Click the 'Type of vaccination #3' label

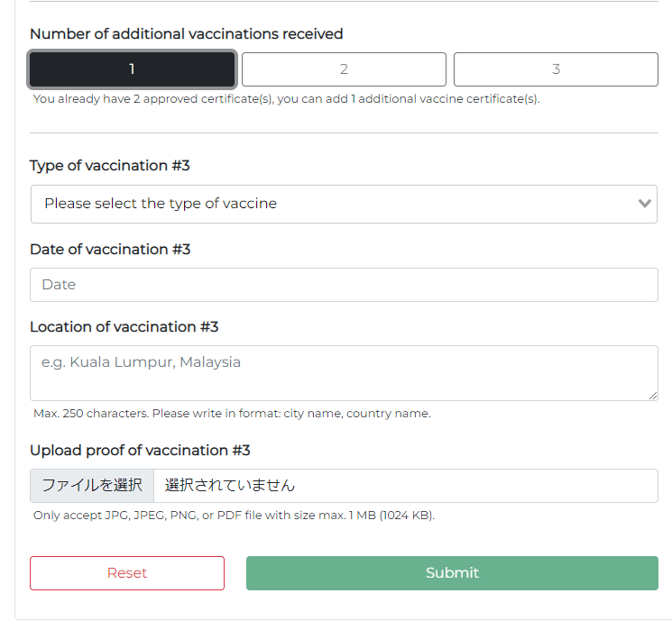click(110, 166)
